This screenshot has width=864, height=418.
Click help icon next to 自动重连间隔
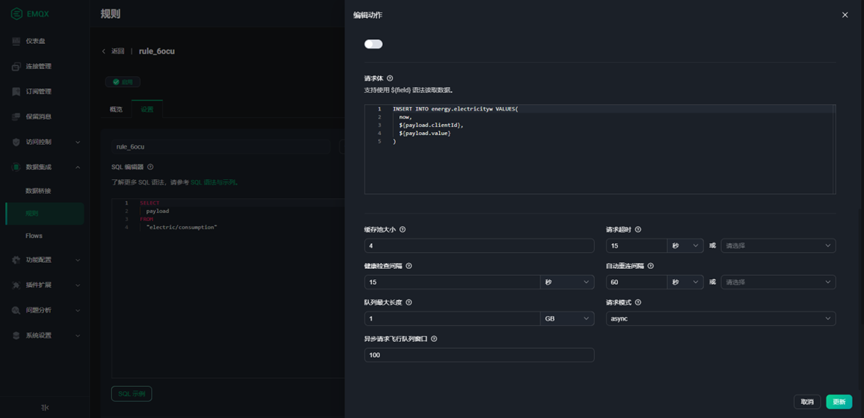651,265
